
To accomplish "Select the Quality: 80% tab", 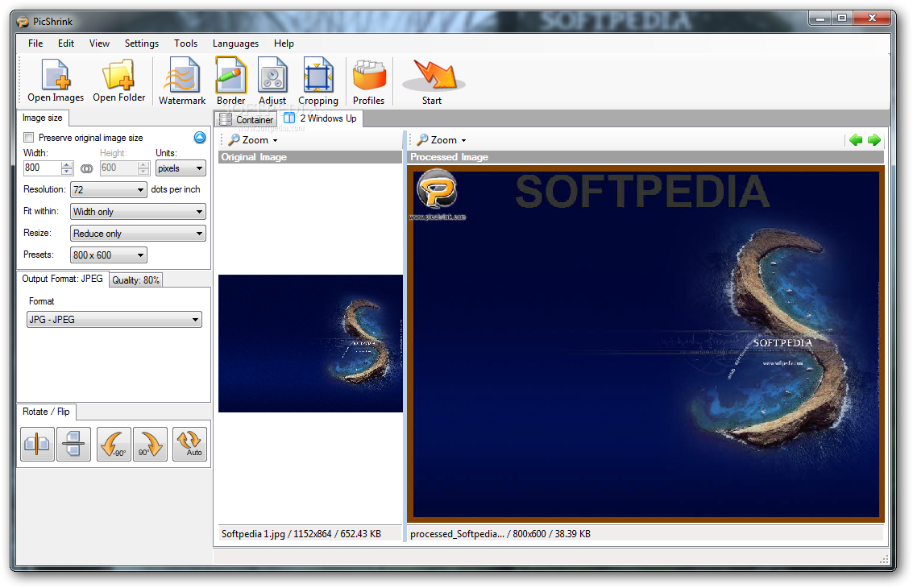I will point(135,280).
